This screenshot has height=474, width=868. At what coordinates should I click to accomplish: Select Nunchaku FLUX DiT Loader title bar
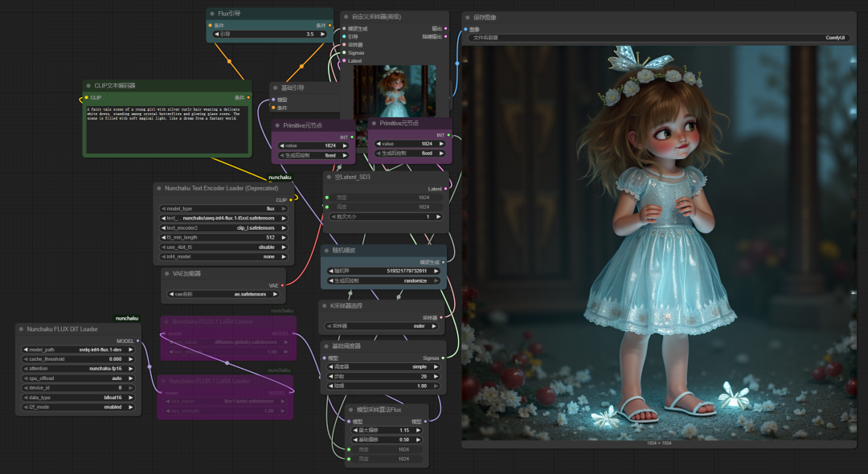click(78, 329)
